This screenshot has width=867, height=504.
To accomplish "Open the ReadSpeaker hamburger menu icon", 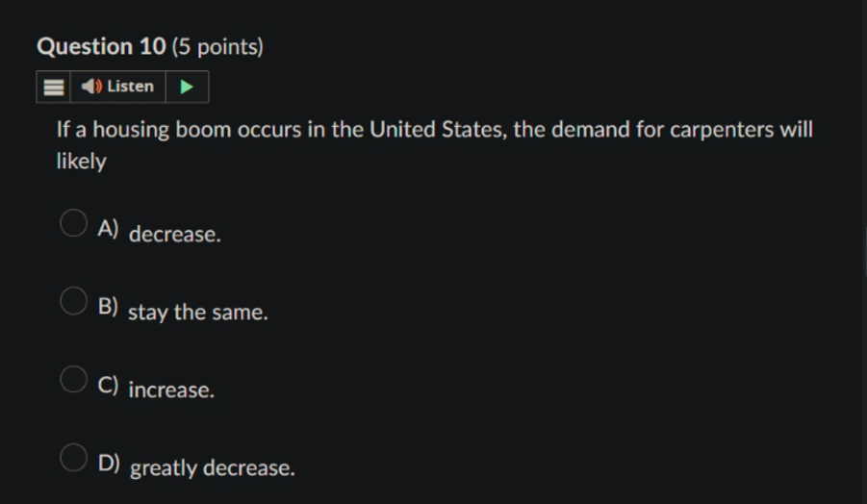I will [54, 87].
